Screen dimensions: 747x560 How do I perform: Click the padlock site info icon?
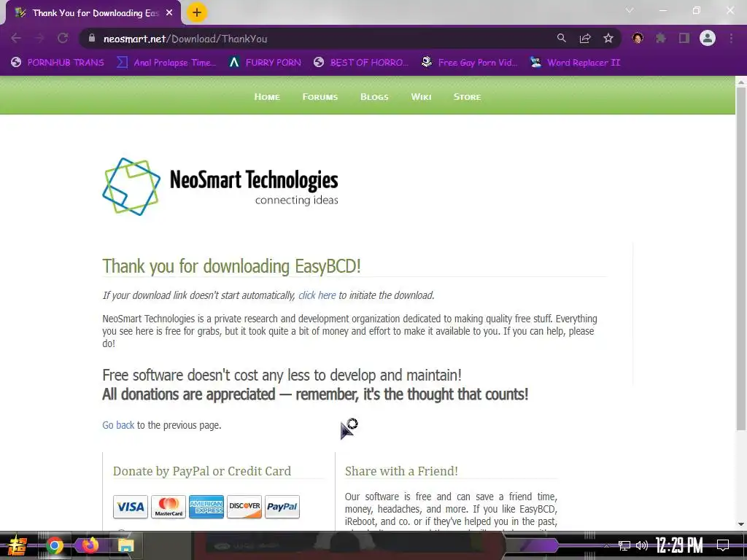(92, 38)
